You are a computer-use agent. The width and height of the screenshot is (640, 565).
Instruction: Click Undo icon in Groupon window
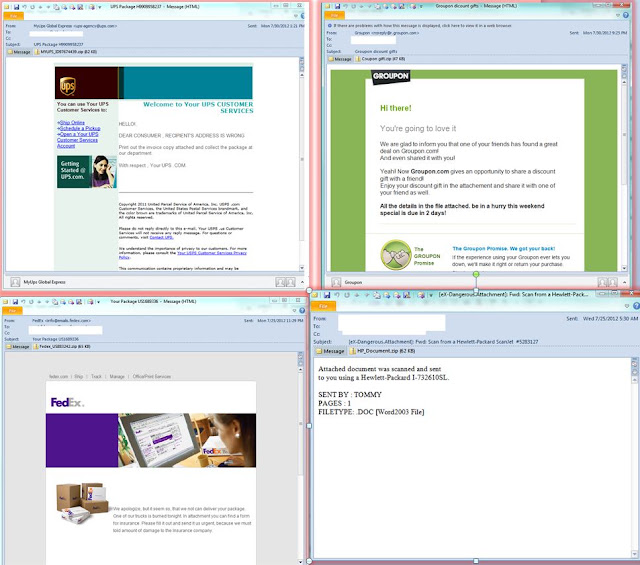pyautogui.click(x=345, y=6)
